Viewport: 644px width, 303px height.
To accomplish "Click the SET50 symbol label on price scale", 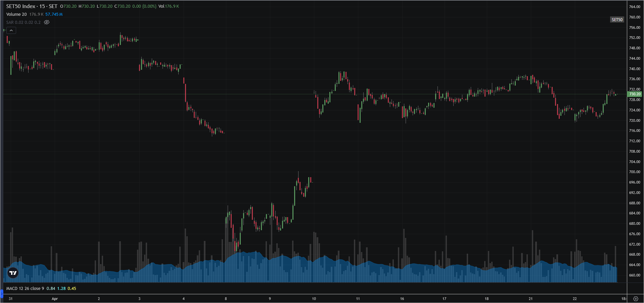I will [617, 19].
